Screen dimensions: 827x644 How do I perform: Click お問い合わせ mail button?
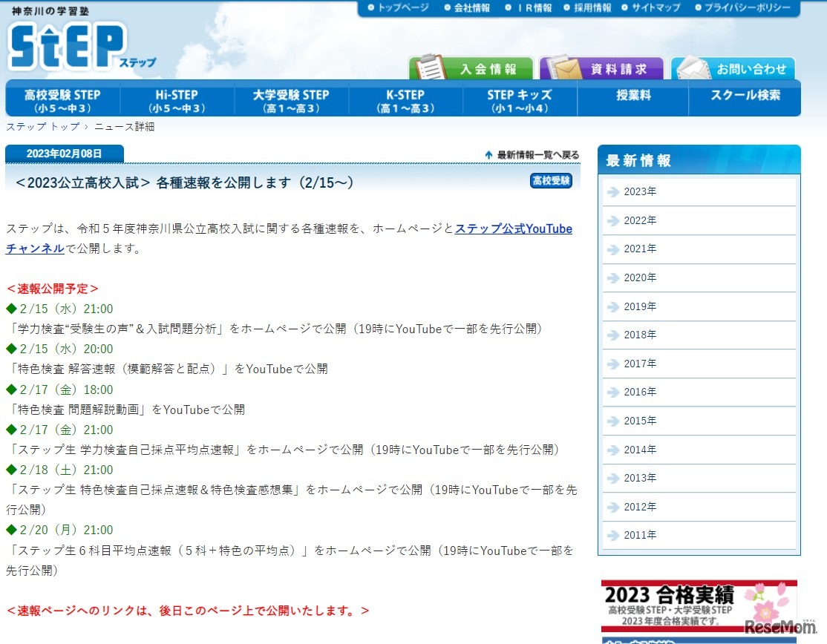point(733,68)
